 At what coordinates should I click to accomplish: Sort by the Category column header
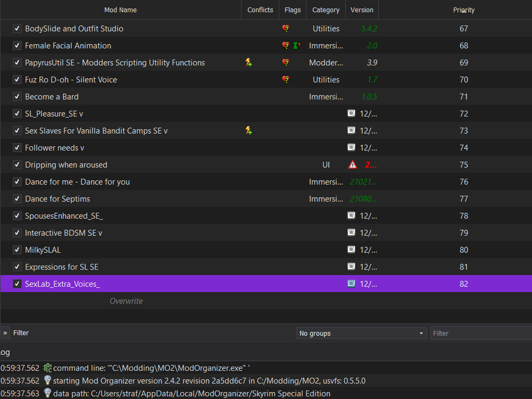326,10
